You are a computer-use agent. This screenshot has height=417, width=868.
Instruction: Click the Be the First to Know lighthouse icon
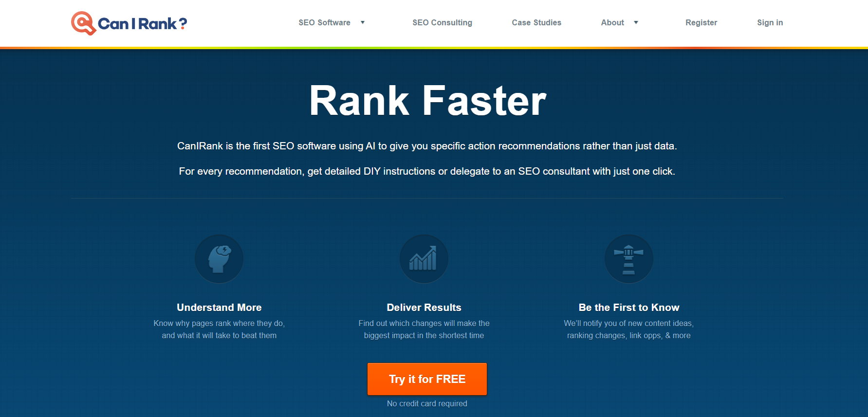pyautogui.click(x=628, y=259)
